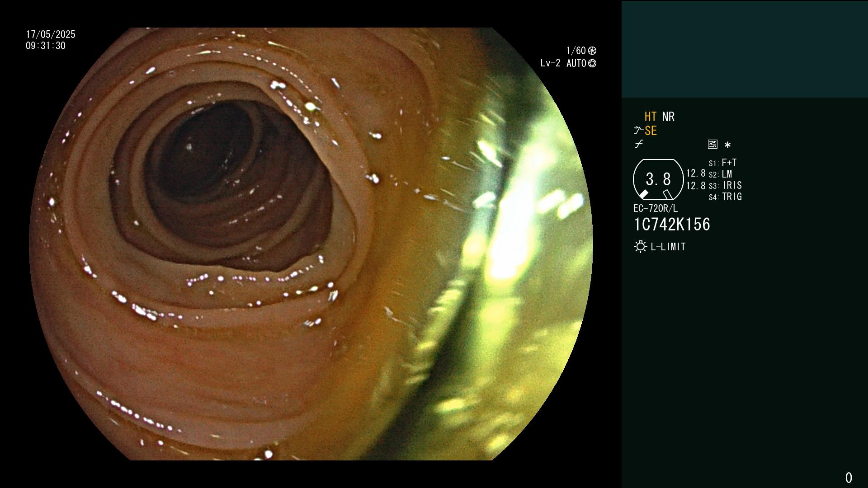
Task: Click the hollow channel marker in scope diagram
Action: (x=667, y=194)
